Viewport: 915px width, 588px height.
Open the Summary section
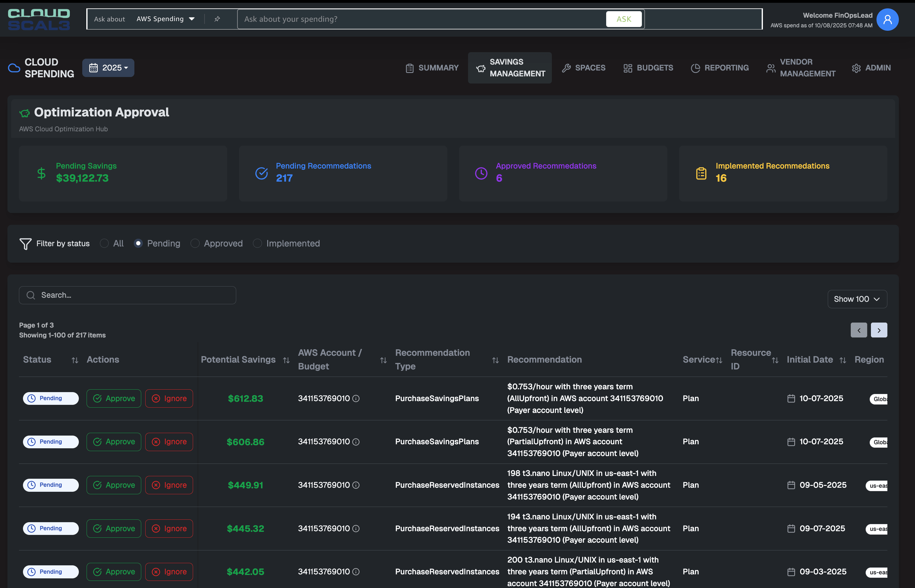click(x=432, y=68)
